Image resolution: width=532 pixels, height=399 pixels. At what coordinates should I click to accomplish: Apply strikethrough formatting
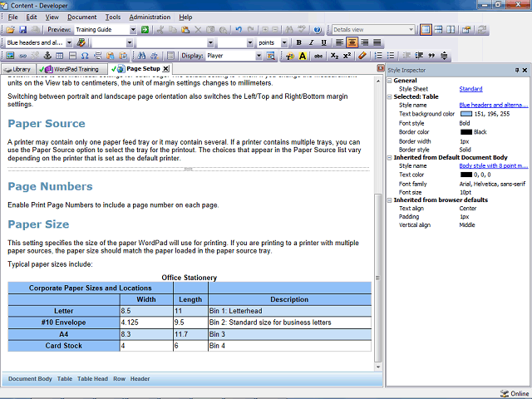coord(318,56)
